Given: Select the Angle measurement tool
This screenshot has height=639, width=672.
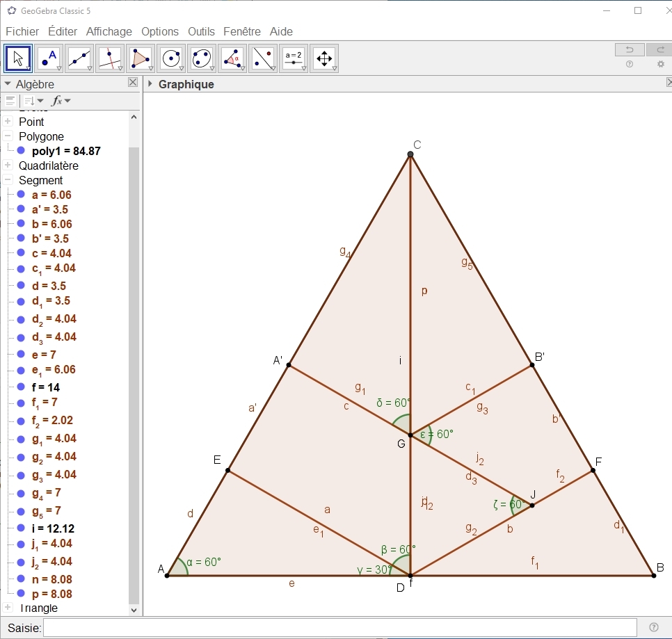Looking at the screenshot, I should tap(232, 58).
